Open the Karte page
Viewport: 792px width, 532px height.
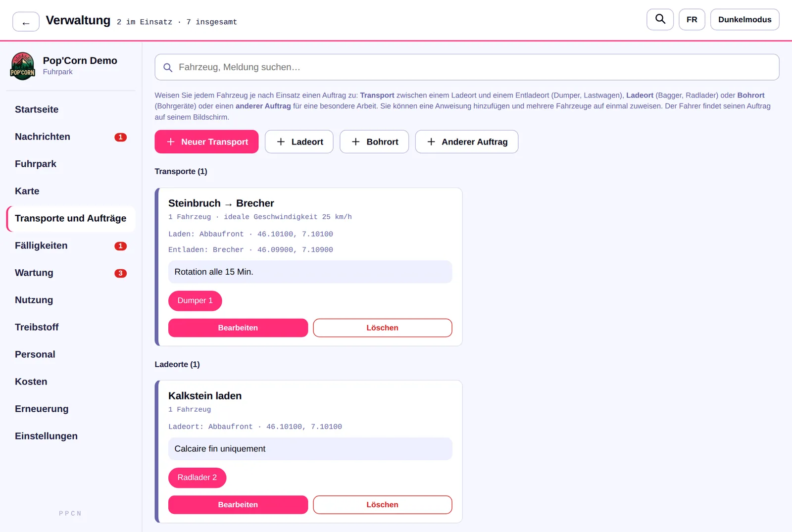tap(70, 191)
